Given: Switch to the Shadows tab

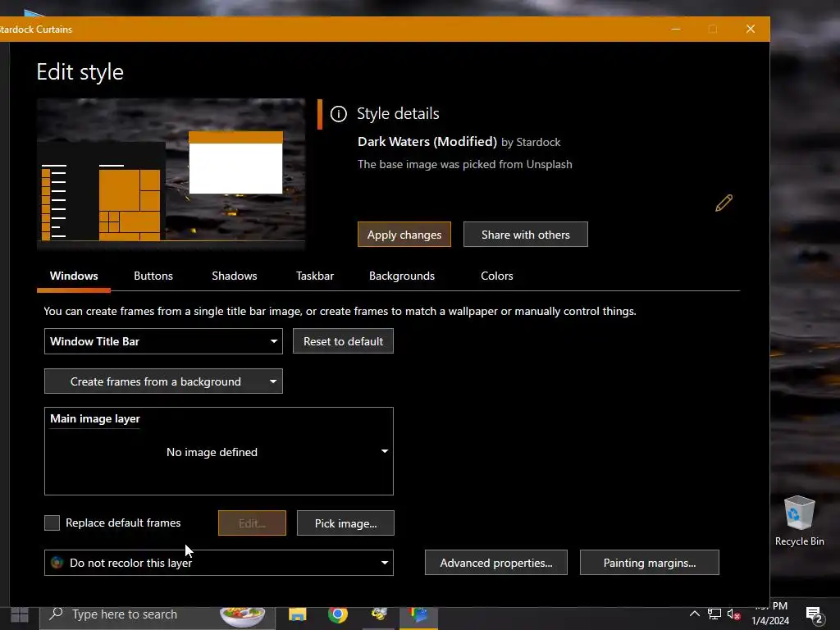Looking at the screenshot, I should (234, 276).
